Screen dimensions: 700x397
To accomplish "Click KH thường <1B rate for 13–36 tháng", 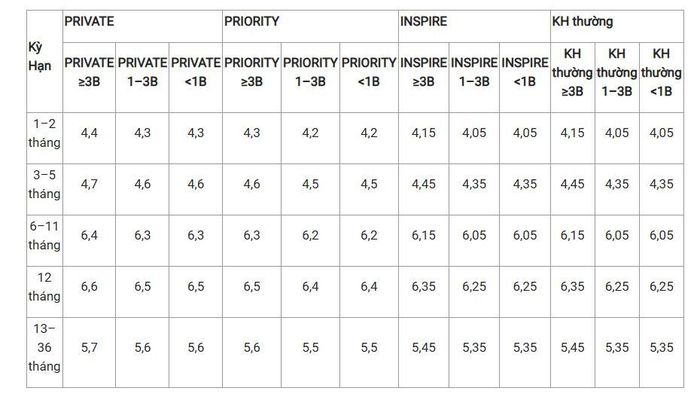I will [x=661, y=352].
